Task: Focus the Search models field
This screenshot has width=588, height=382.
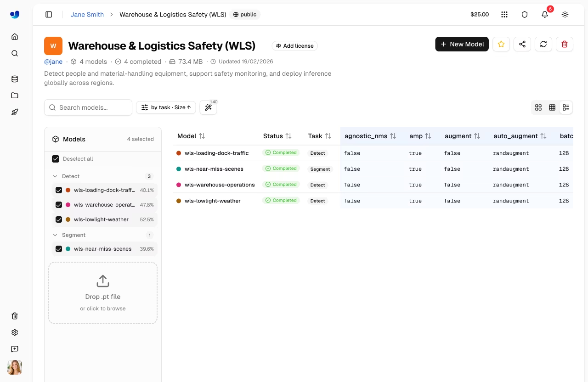Action: tap(88, 107)
